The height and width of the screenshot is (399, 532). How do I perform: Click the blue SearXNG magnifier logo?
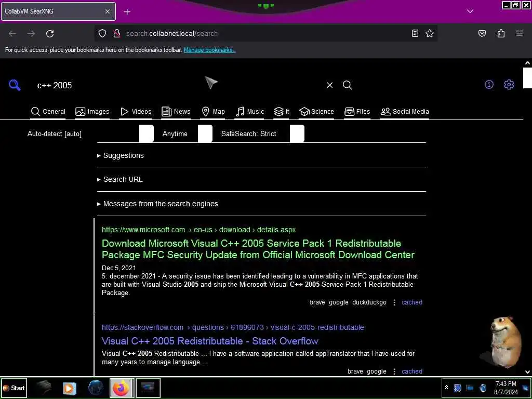click(15, 85)
